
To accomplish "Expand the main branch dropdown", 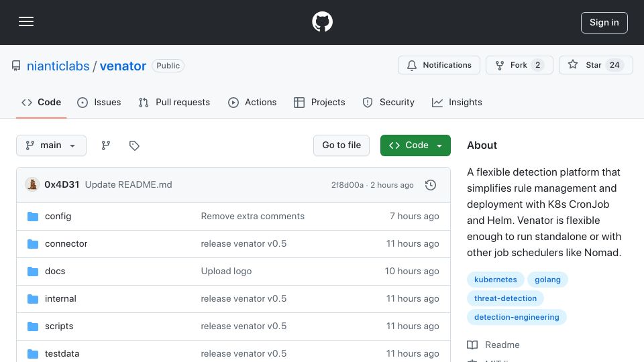I will 52,145.
